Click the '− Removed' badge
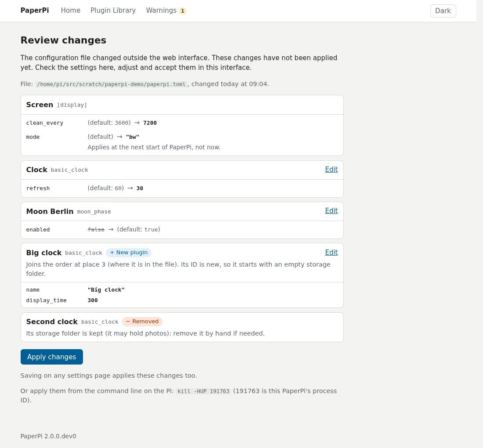The height and width of the screenshot is (448, 483). pyautogui.click(x=142, y=322)
